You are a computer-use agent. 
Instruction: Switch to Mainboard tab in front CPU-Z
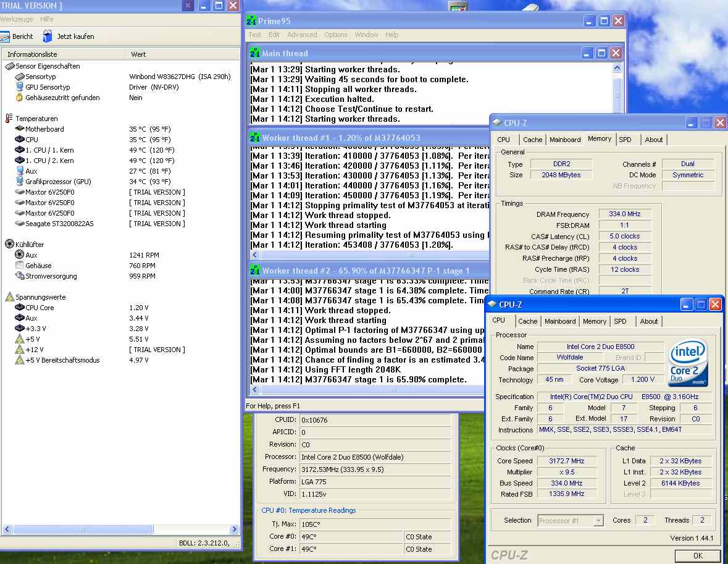pyautogui.click(x=560, y=321)
